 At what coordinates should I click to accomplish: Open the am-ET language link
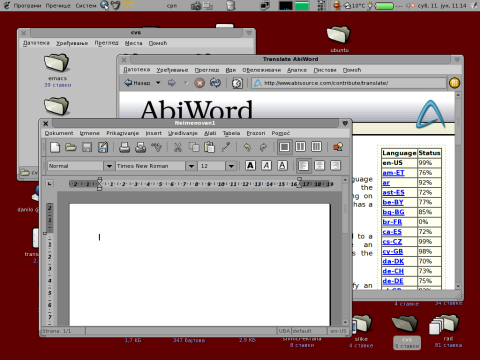pyautogui.click(x=393, y=173)
